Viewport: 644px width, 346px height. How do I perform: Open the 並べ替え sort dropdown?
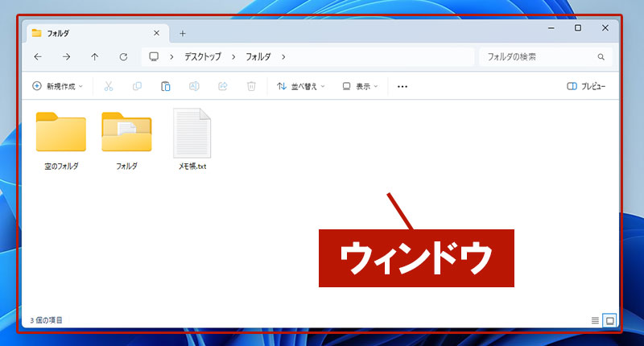click(x=300, y=86)
